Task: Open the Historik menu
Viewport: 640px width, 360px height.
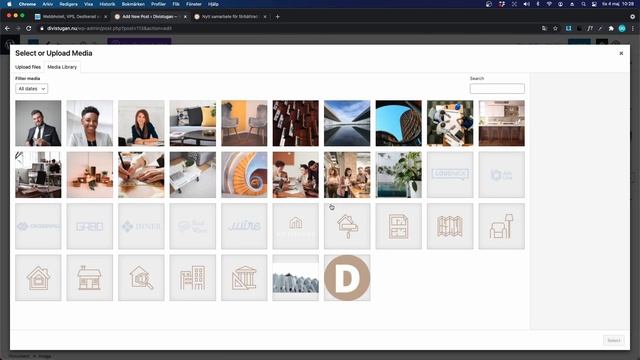Action: [x=107, y=4]
